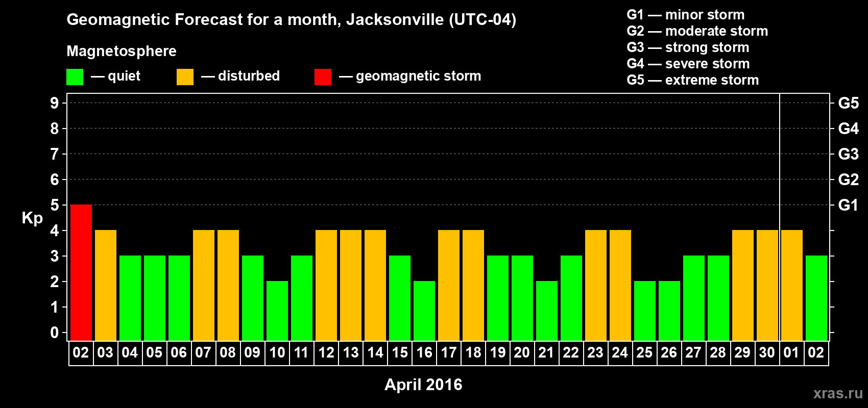Click the date cell '18'

tap(473, 353)
